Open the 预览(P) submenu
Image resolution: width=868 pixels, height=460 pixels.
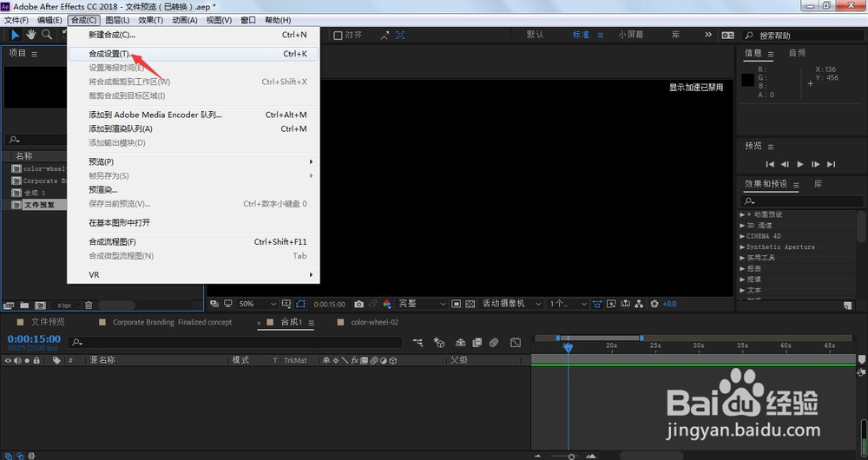pyautogui.click(x=194, y=161)
